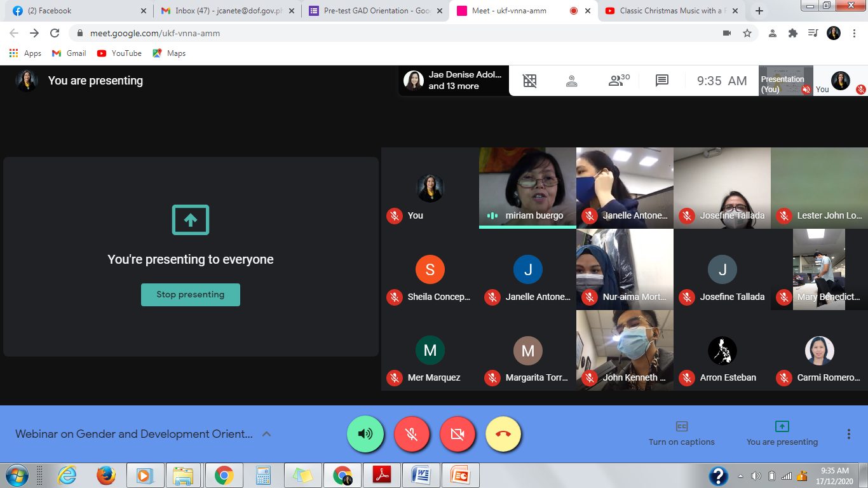The height and width of the screenshot is (488, 868).
Task: Open Chrome three-dot menu
Action: (854, 33)
